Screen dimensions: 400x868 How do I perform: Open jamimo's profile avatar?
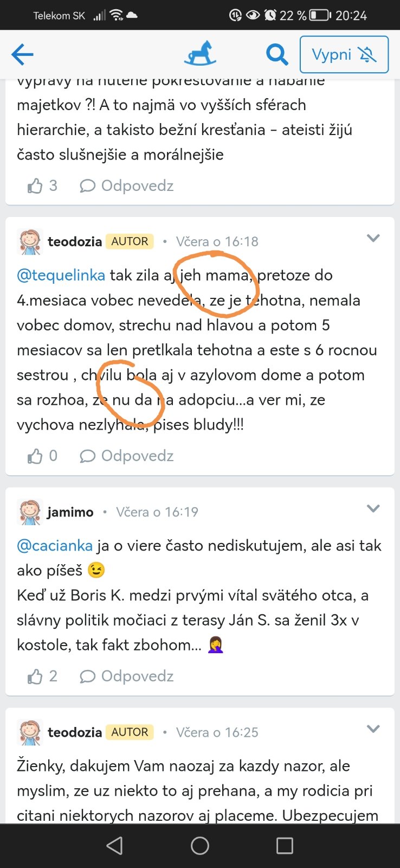click(x=30, y=512)
